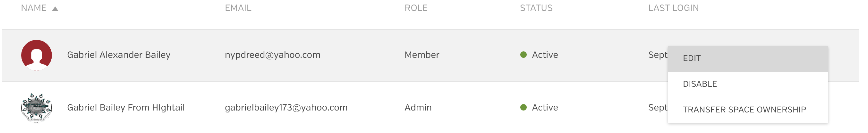This screenshot has width=868, height=133.
Task: Click the STATUS column header
Action: [536, 8]
